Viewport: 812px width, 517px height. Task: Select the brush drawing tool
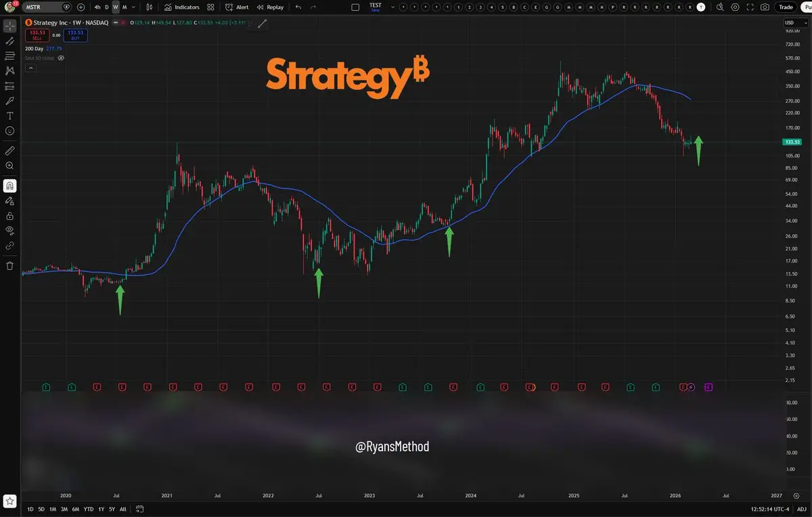[10, 101]
